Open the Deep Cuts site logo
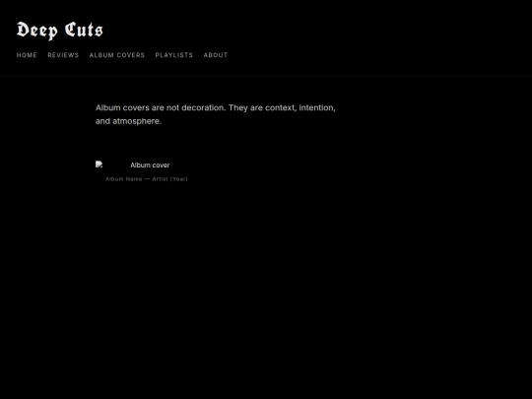This screenshot has width=532, height=399. point(60,31)
